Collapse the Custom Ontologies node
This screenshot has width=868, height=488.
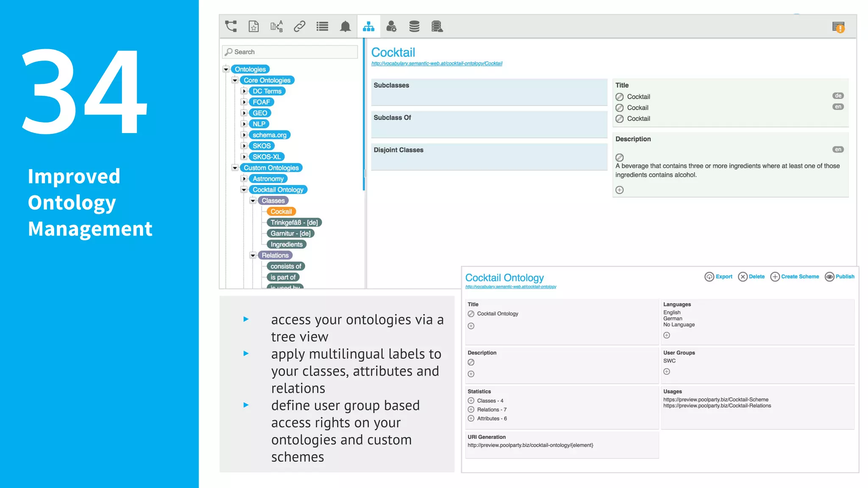(235, 168)
